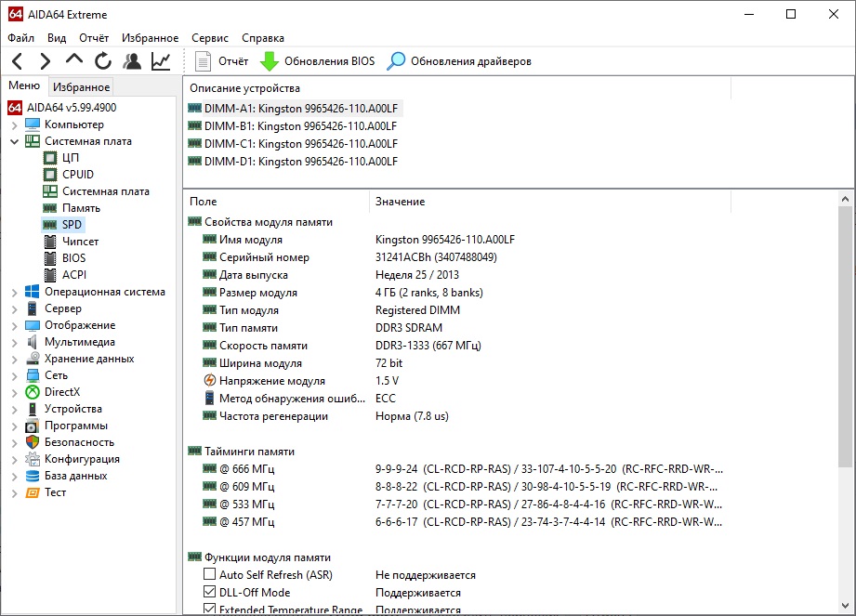The height and width of the screenshot is (616, 856).
Task: Click the Мультимедиа speaker icon
Action: [x=33, y=342]
